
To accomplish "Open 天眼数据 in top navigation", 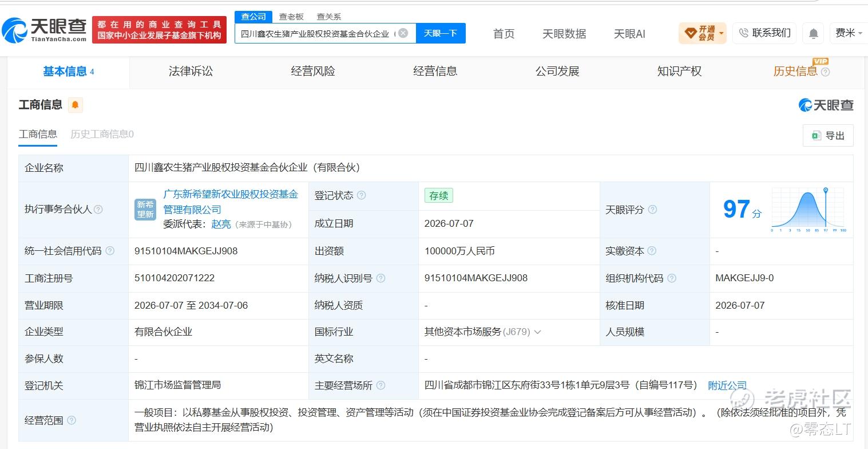I will [x=564, y=34].
